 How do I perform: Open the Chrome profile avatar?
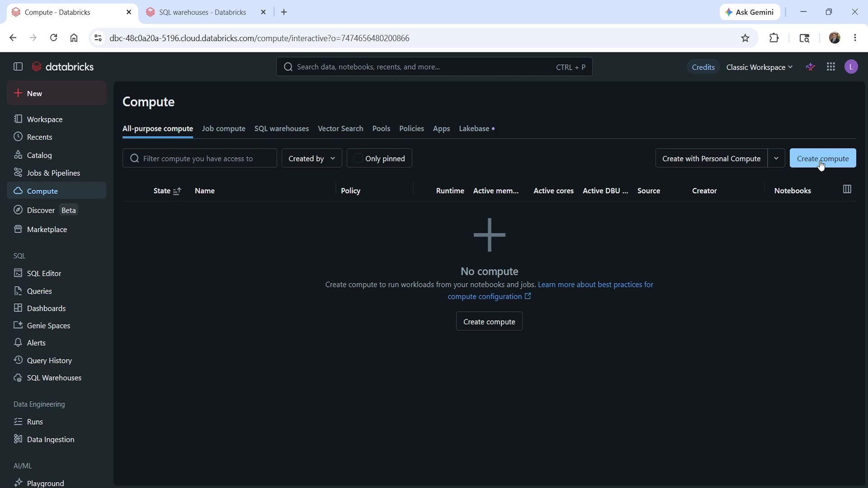click(835, 38)
